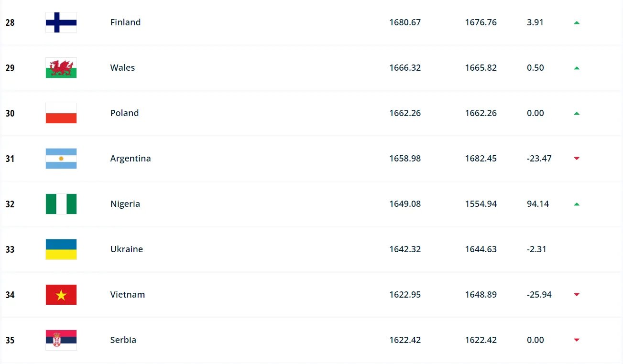Click the Ukraine flag icon
The image size is (623, 364).
coord(61,249)
